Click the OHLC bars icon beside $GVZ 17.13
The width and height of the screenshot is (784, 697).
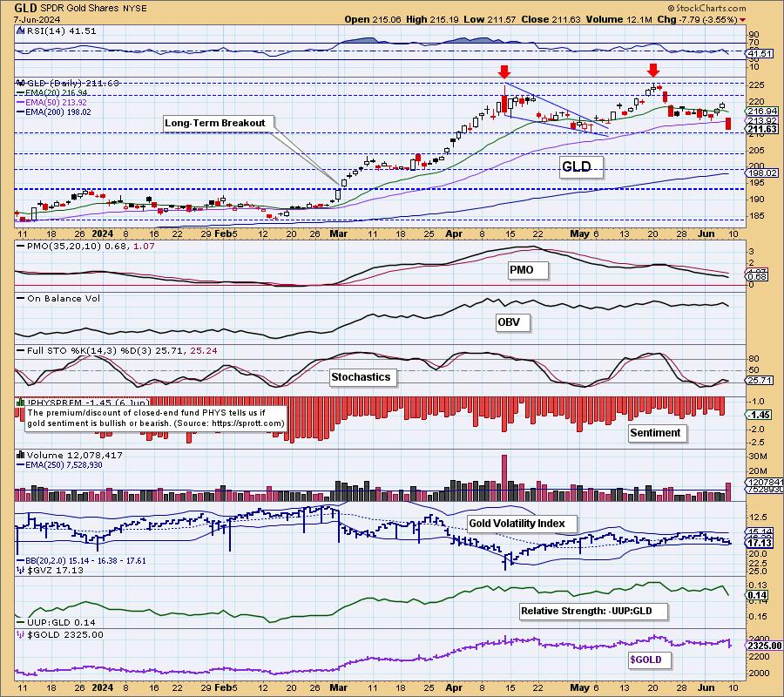pos(21,570)
